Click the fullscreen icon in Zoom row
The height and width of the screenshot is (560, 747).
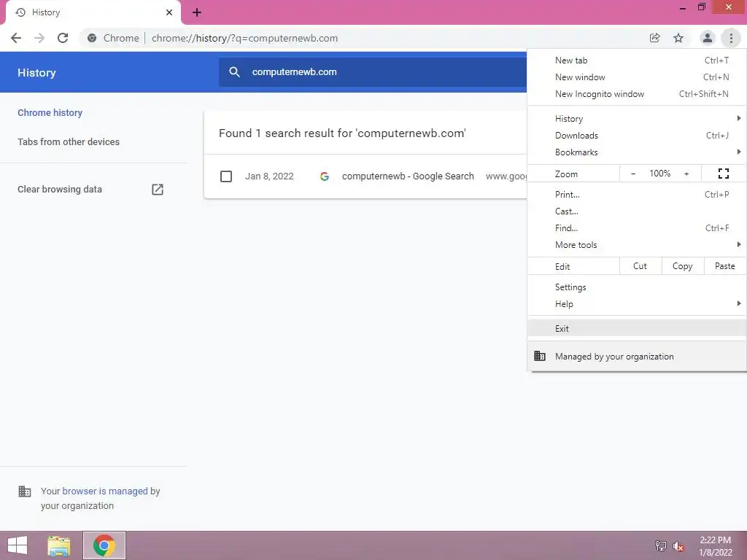(724, 174)
